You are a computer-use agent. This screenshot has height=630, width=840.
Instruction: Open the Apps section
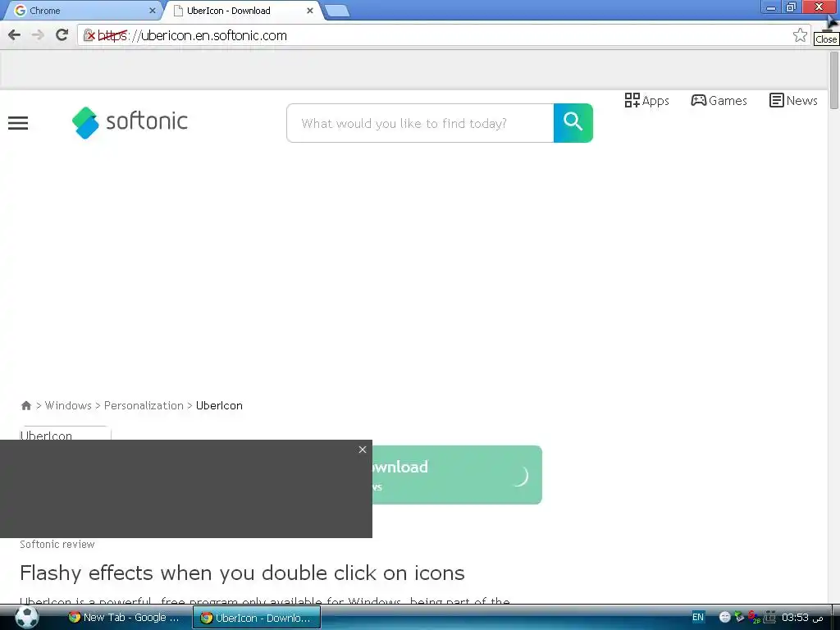[646, 101]
